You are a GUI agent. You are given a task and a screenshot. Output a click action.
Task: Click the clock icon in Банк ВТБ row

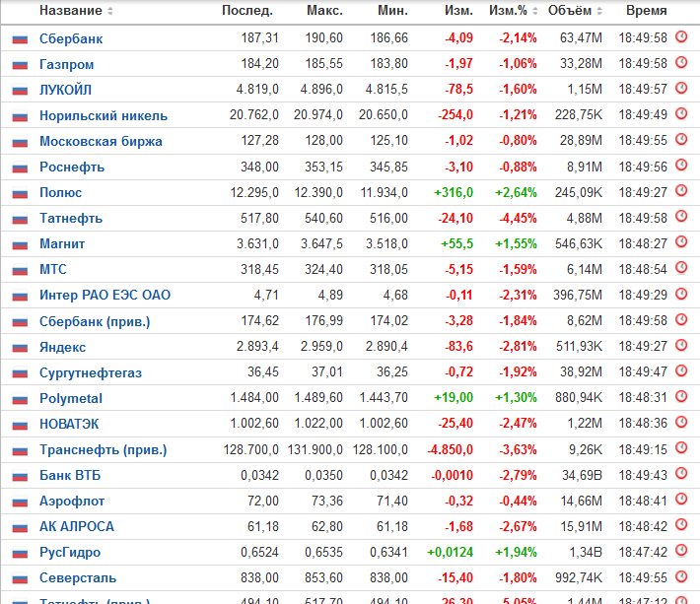[681, 473]
